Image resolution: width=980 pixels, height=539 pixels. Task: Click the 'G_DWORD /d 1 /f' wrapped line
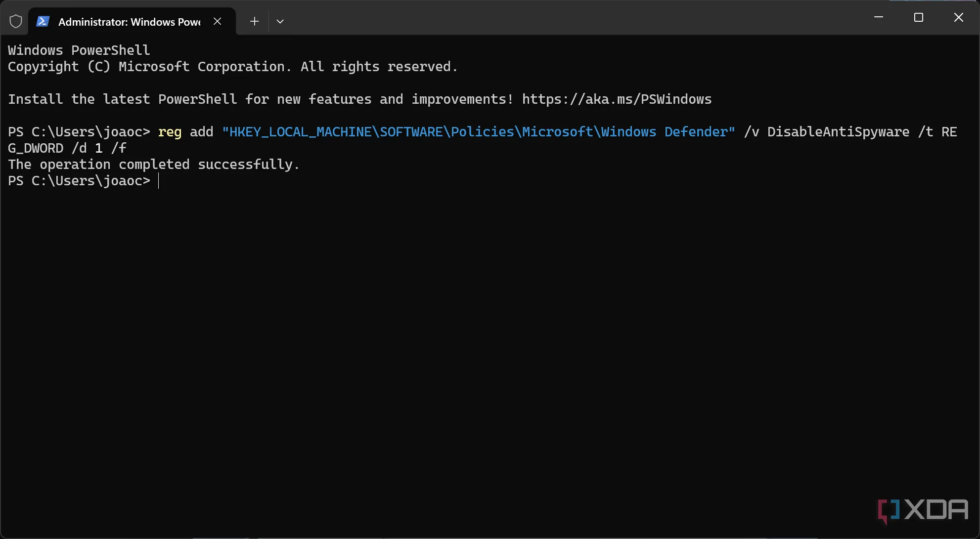click(x=67, y=148)
